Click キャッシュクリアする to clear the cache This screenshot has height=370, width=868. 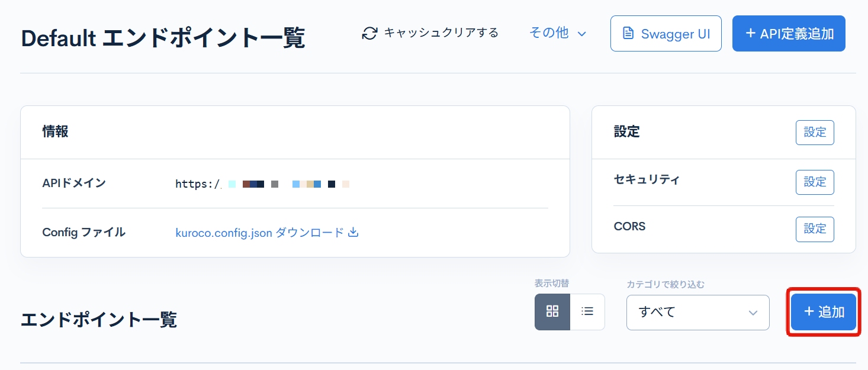click(441, 34)
